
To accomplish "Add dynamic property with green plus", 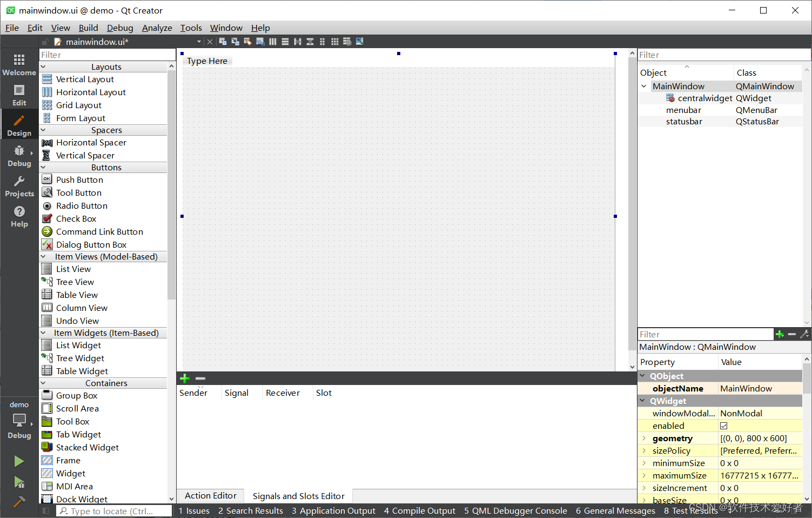I will [780, 335].
